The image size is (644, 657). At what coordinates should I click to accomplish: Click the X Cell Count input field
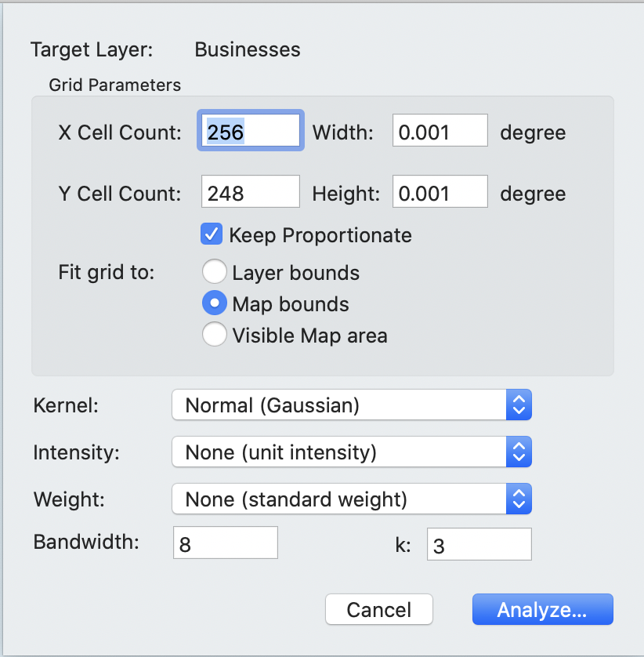coord(250,130)
